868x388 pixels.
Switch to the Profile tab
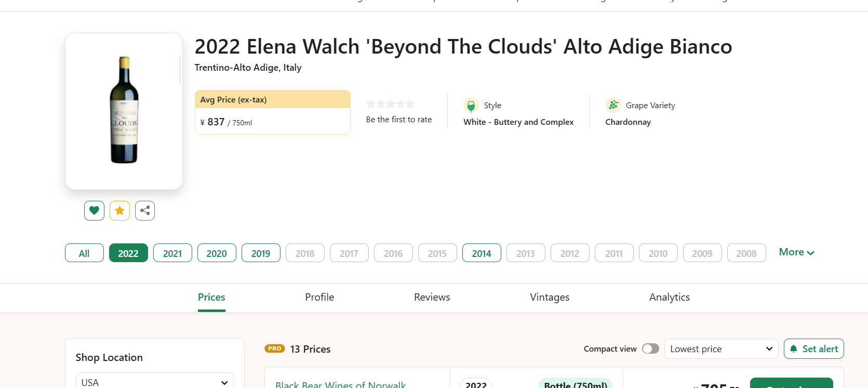tap(319, 297)
